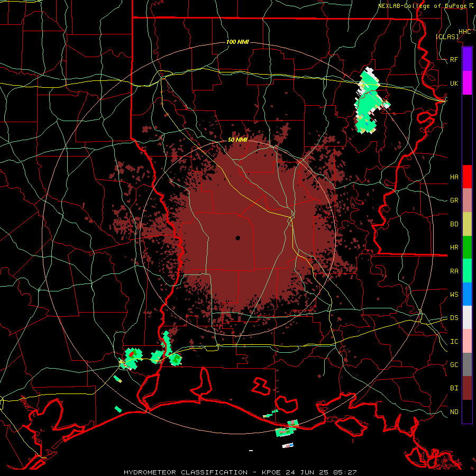Click the 100 NMI range ring label

237,42
